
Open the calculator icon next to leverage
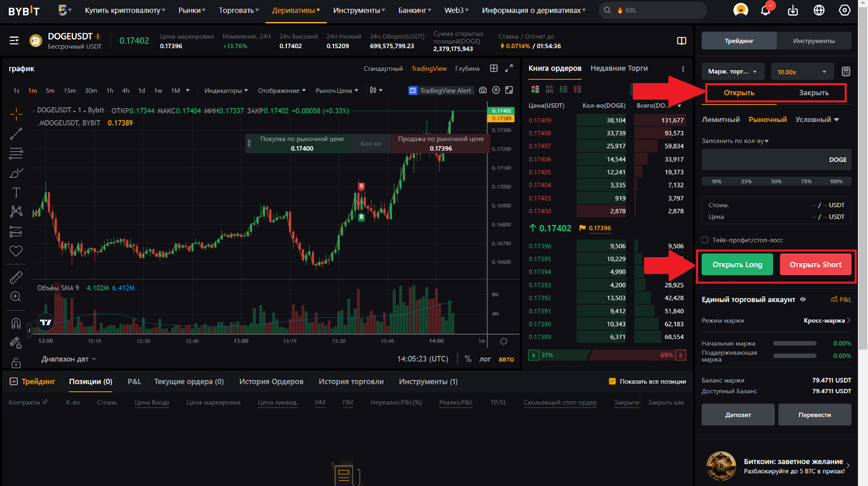[846, 72]
